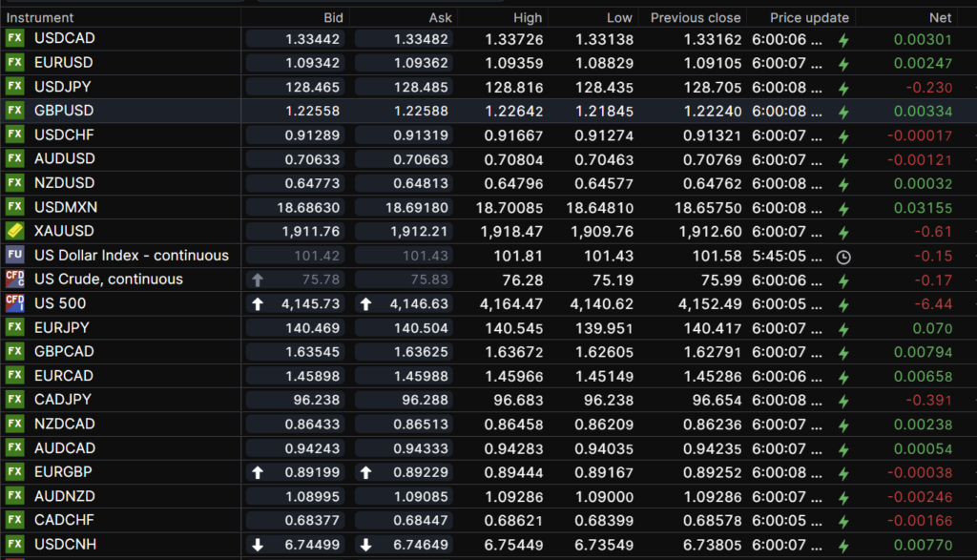Click the Previous close column header
This screenshot has height=560, width=977.
coord(696,17)
